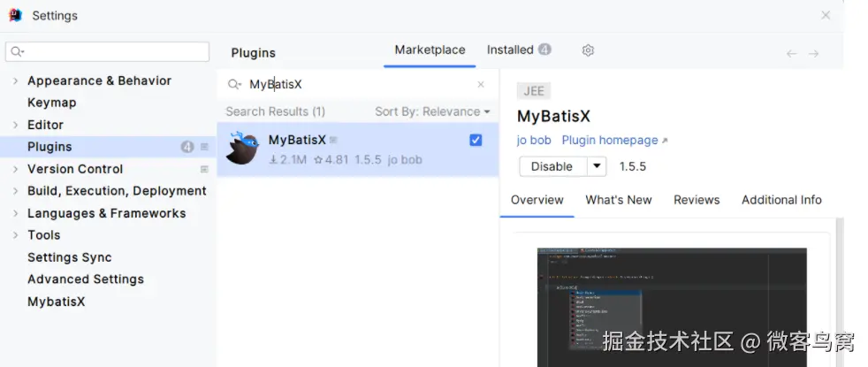Clear the plugin search with the x icon
This screenshot has width=868, height=367.
481,84
